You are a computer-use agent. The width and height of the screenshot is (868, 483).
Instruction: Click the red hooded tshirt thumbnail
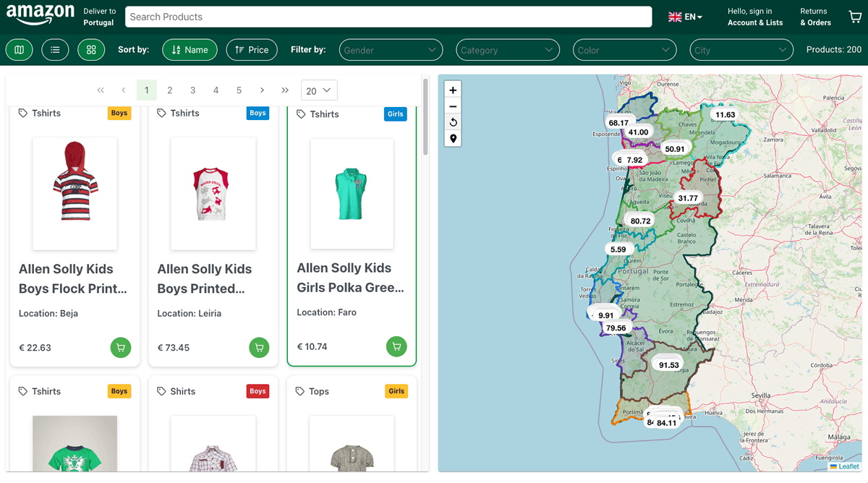coord(75,194)
